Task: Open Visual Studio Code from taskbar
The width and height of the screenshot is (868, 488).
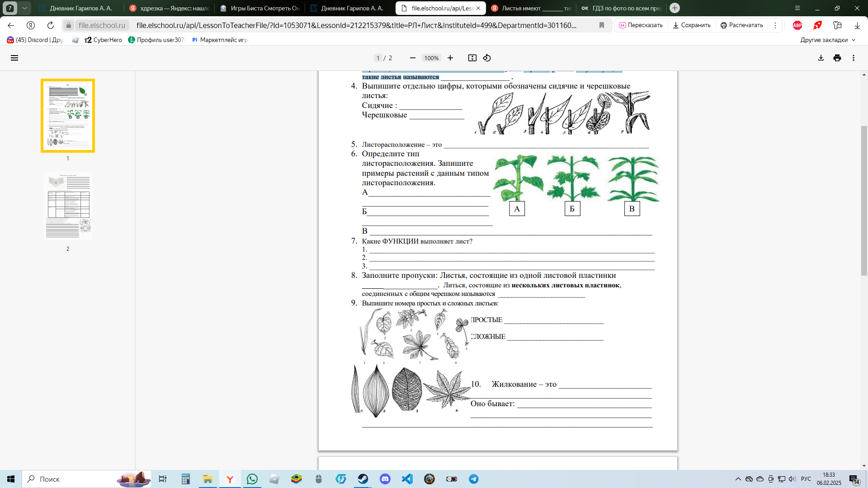Action: (407, 479)
